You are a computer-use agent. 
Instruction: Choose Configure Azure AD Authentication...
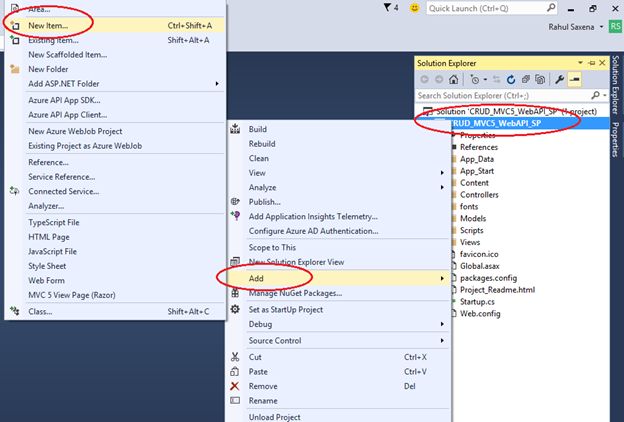click(x=338, y=231)
